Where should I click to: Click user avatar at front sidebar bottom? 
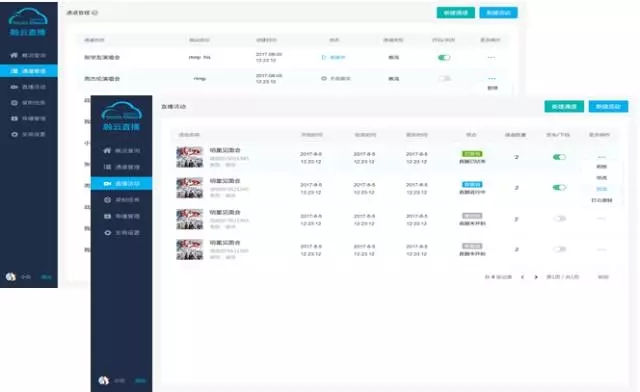point(104,380)
